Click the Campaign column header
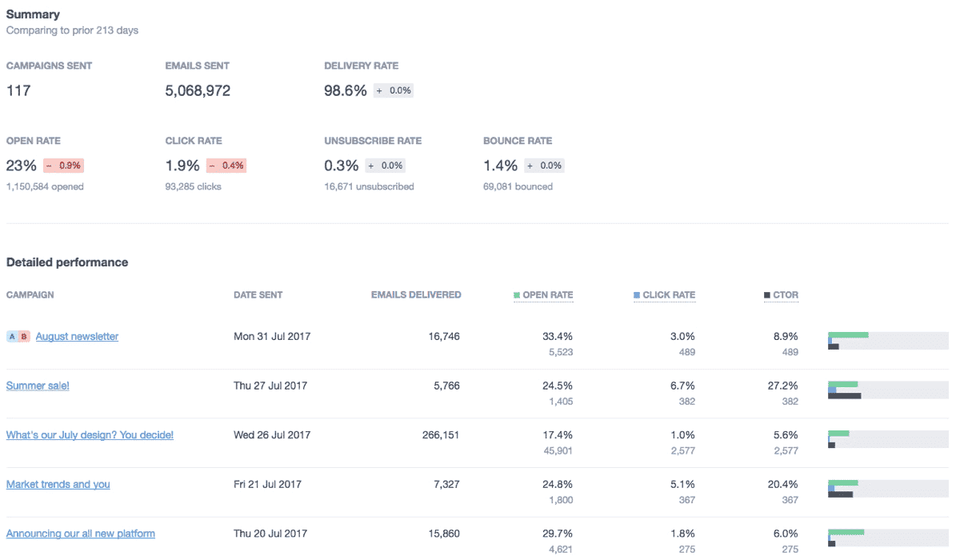This screenshot has width=960, height=560. (x=30, y=295)
